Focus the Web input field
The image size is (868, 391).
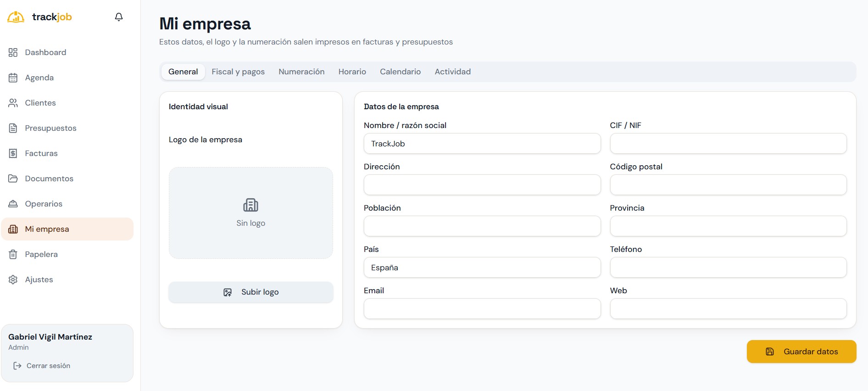[728, 309]
